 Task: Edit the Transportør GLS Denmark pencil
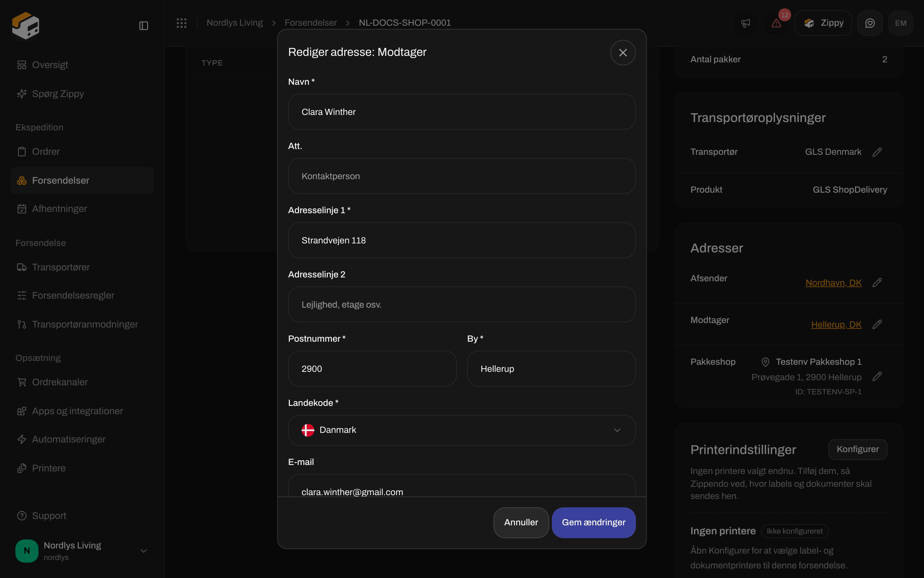coord(877,152)
